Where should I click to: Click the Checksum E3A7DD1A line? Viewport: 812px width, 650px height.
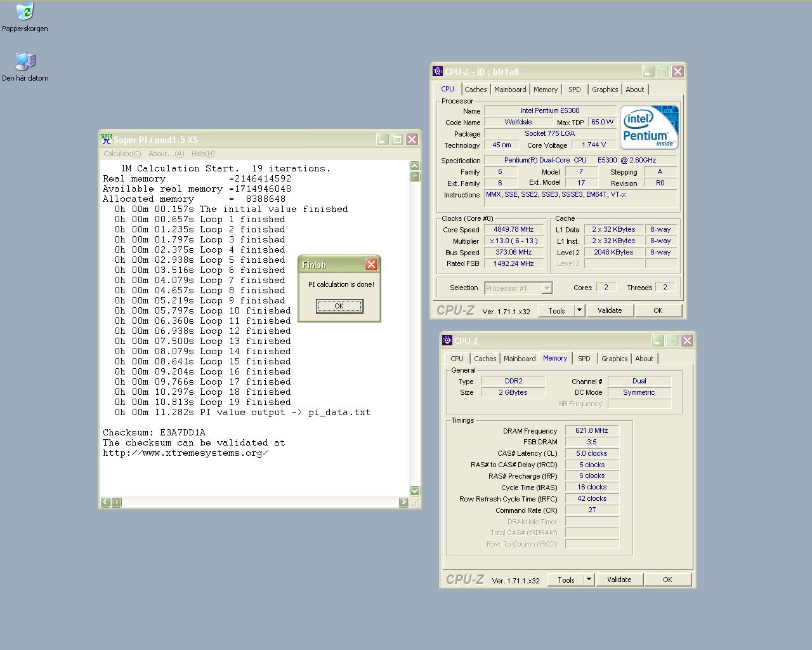(154, 433)
